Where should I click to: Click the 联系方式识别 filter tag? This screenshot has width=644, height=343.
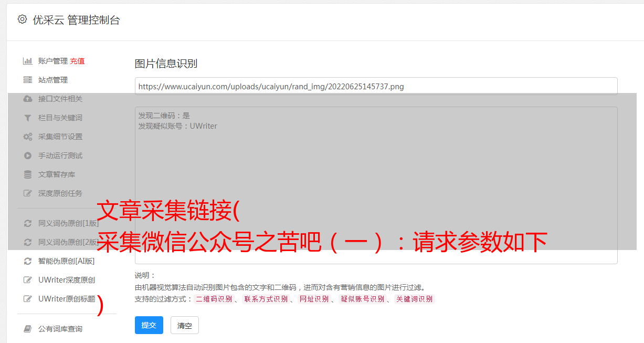(x=266, y=299)
